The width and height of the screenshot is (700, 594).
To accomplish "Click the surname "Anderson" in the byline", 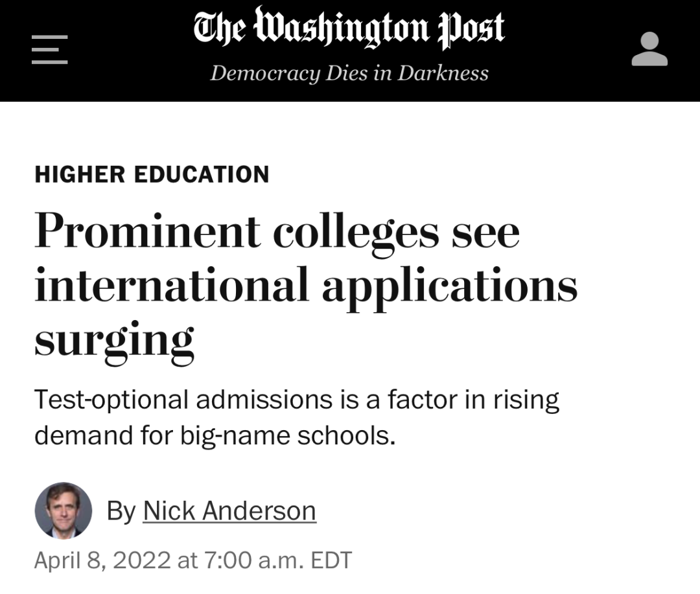I will pyautogui.click(x=259, y=511).
